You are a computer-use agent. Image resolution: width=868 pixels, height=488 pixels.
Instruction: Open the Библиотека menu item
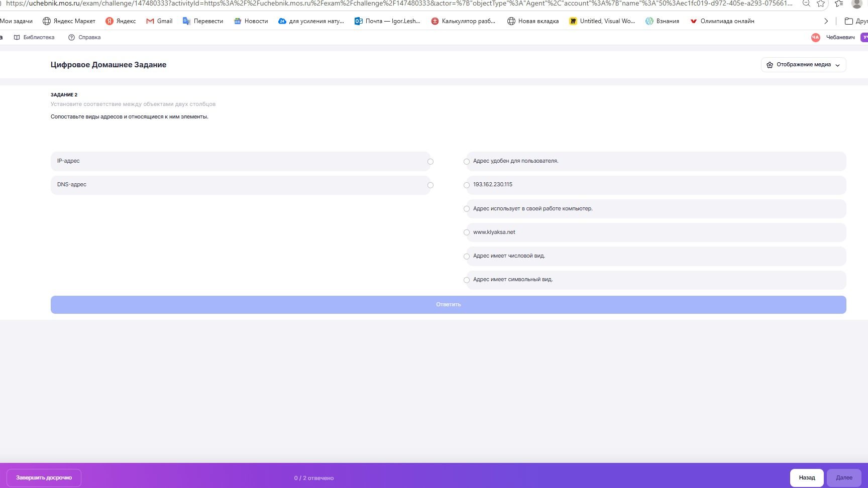tap(34, 38)
